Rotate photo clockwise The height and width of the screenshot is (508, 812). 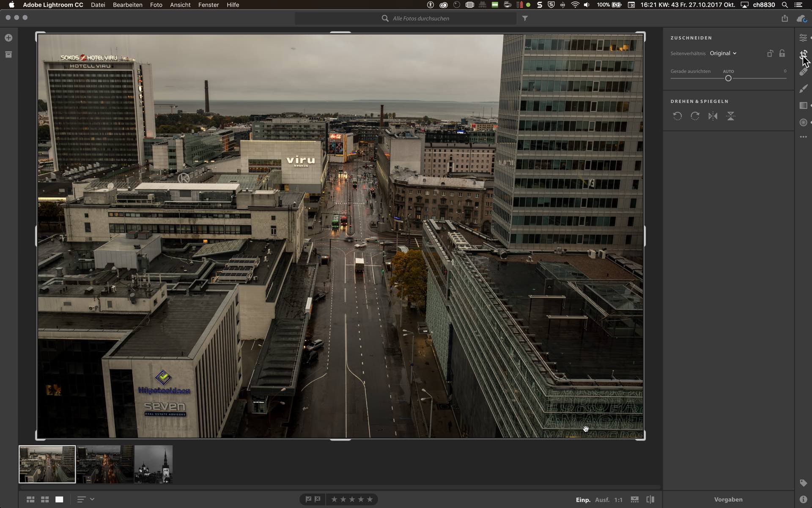695,116
